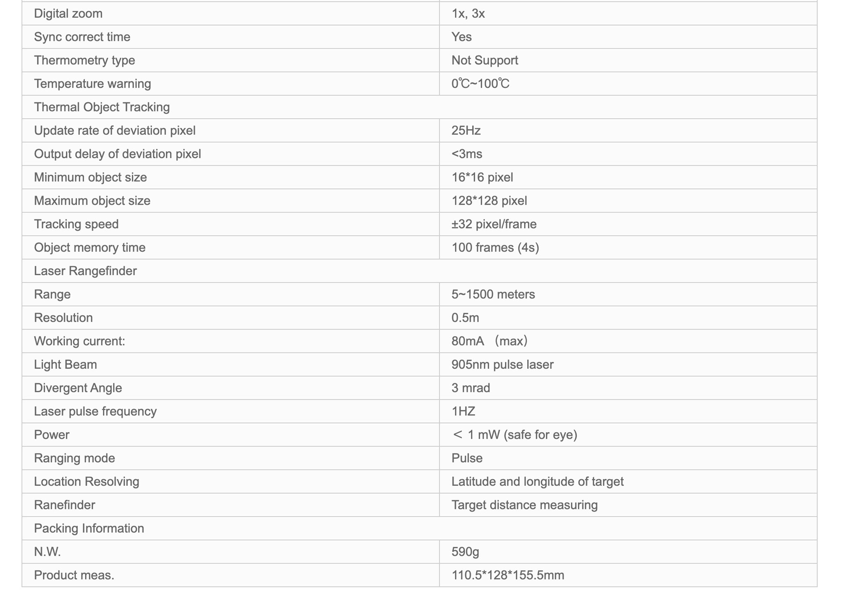Image resolution: width=841 pixels, height=616 pixels.
Task: Click the "Packing Information" section header
Action: pyautogui.click(x=89, y=528)
